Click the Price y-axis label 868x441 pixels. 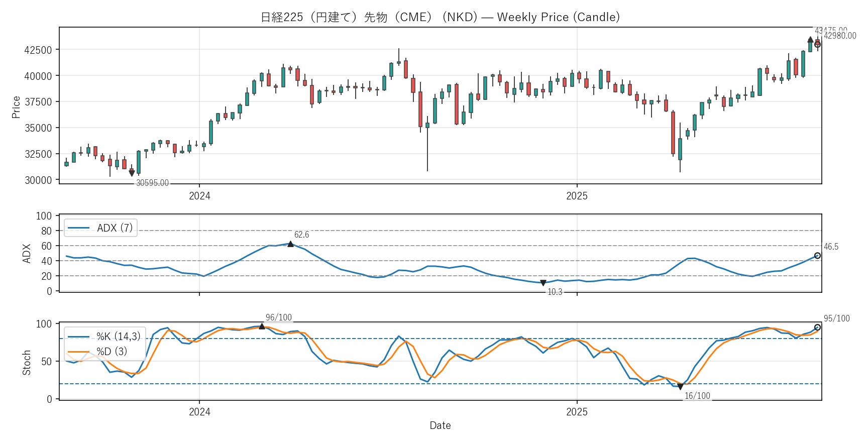16,107
